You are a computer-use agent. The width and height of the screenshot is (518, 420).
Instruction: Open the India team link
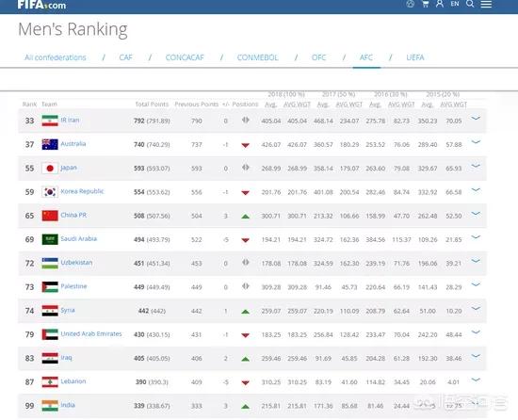point(68,405)
